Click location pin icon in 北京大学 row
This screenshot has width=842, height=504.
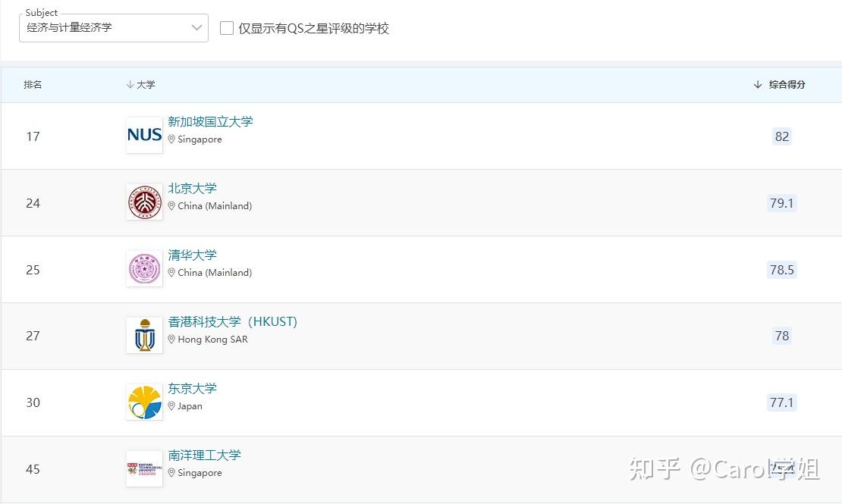171,205
